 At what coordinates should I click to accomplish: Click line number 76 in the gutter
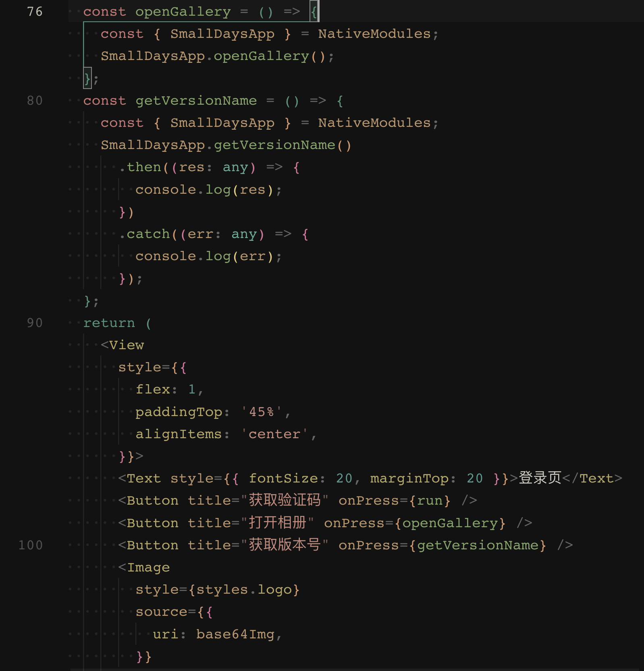point(35,12)
